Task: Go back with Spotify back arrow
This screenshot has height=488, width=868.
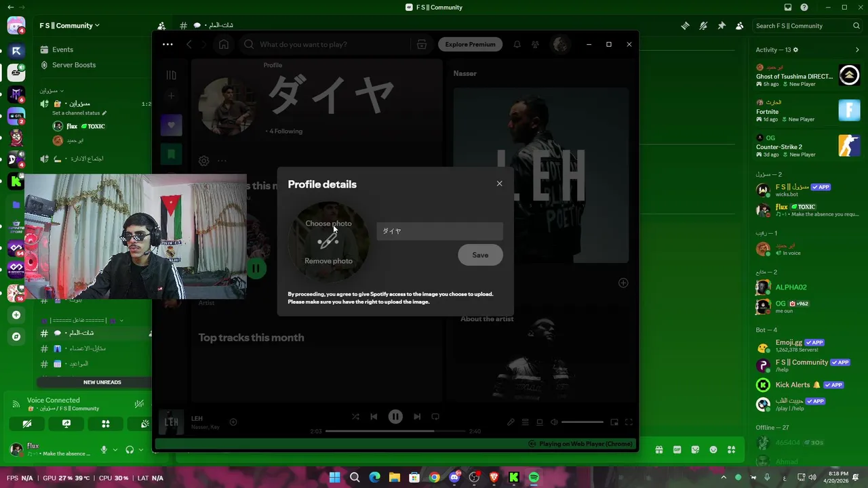Action: coord(189,45)
